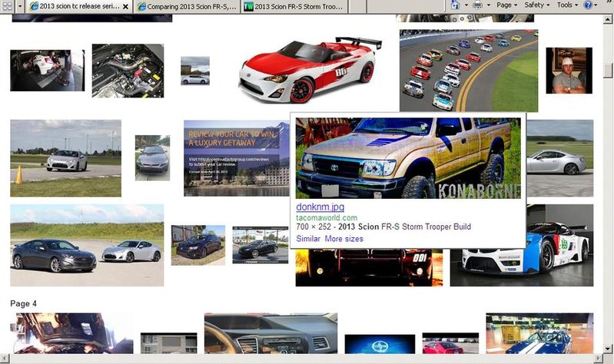The image size is (614, 364).
Task: Click the Help question mark icon
Action: [x=588, y=5]
